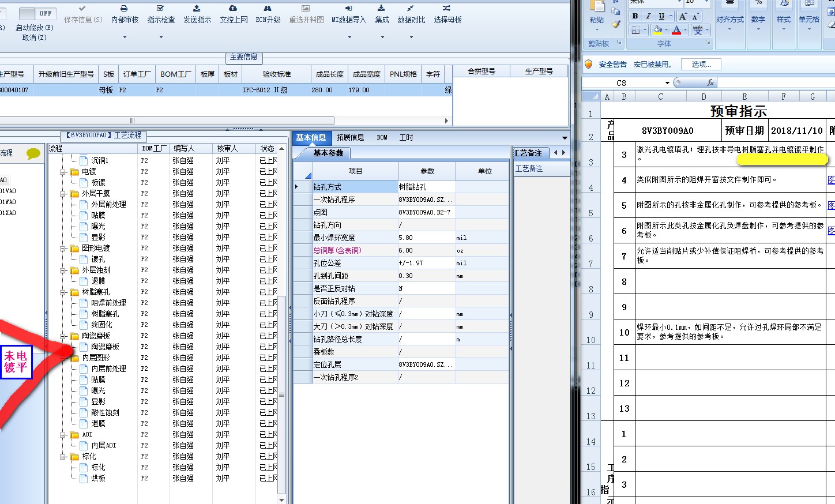Screen dimensions: 835x504
Task: Click the 总铜厚(含表铜) parameter row
Action: (x=401, y=250)
